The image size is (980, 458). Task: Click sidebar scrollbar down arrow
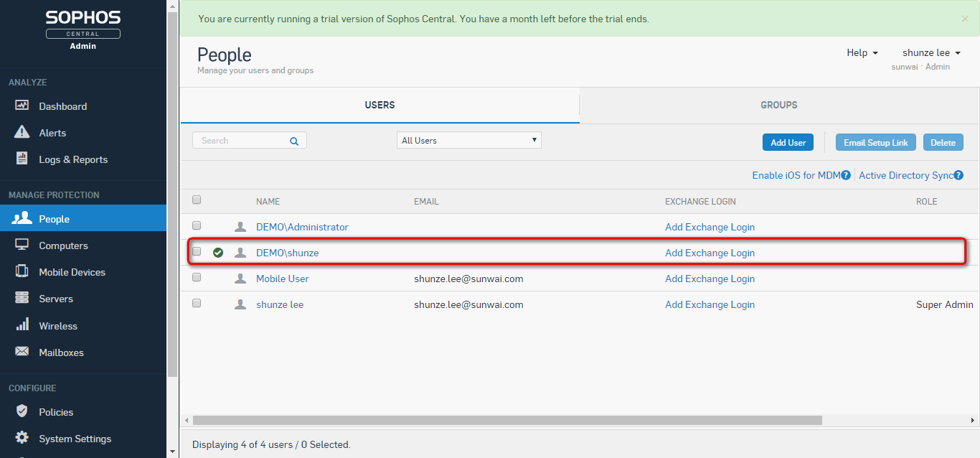pos(172,452)
